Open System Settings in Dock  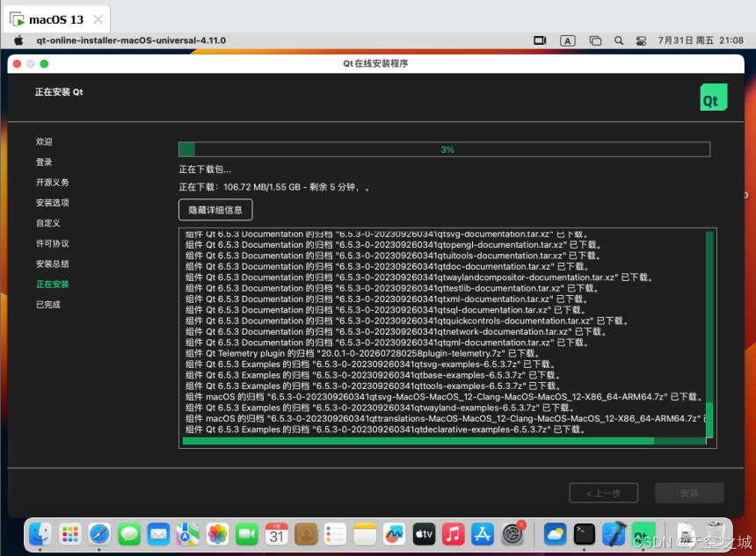click(512, 534)
